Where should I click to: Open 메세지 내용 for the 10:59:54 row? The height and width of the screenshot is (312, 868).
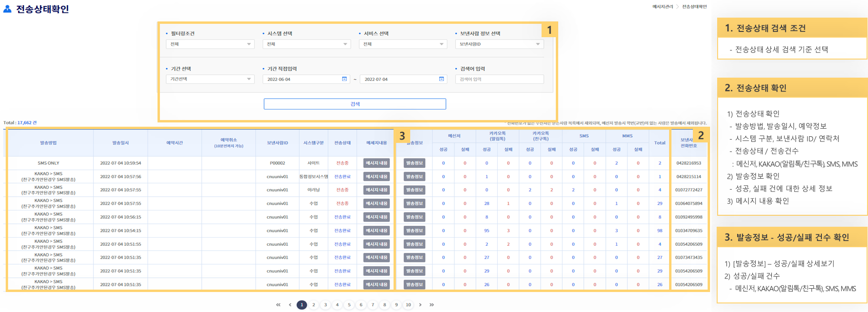(x=376, y=163)
